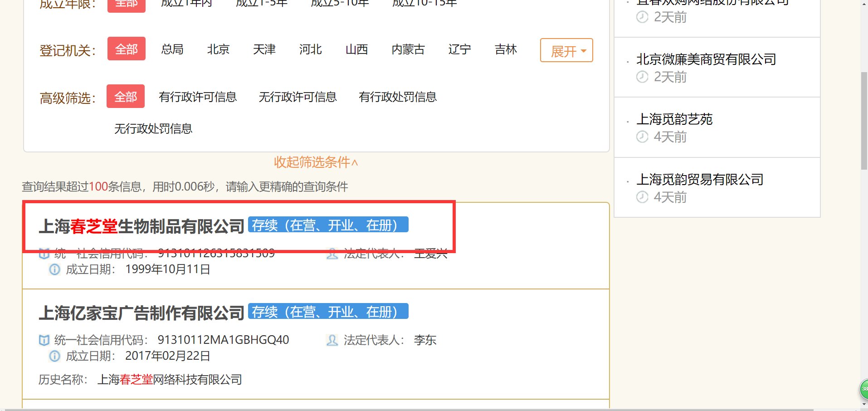This screenshot has height=411, width=868.
Task: Click the blue book icon beside 统一社会信用代码 91310112631583 entry
Action: click(x=44, y=254)
